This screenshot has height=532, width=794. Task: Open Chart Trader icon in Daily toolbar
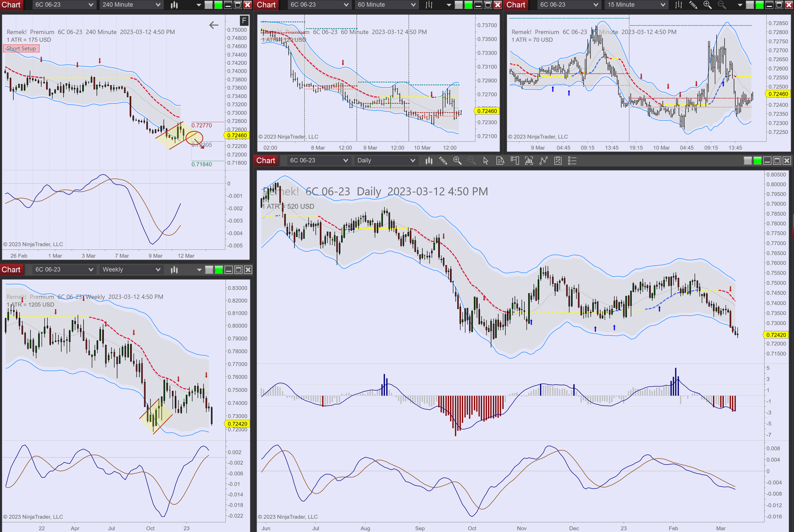point(515,161)
